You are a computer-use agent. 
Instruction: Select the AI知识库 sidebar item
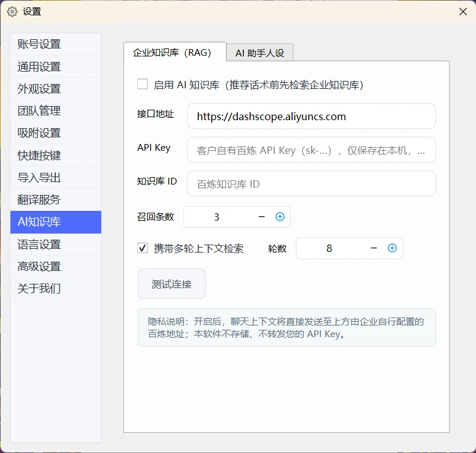tap(56, 222)
